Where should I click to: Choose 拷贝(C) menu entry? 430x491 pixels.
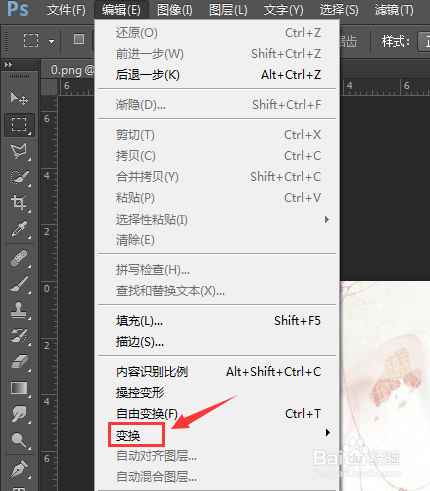coord(217,156)
